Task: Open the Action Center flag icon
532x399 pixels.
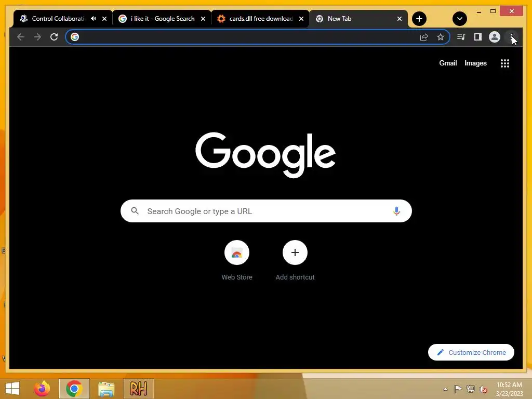Action: 458,389
